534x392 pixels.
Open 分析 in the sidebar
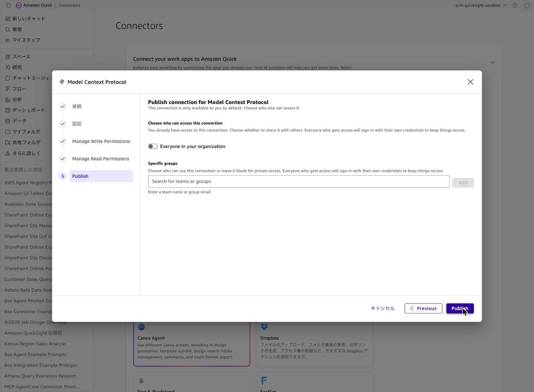click(x=14, y=100)
